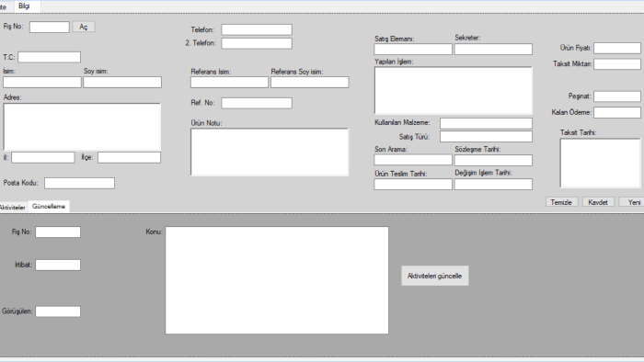Click the Ürün Notu text area
Viewport: 644px width, 362px height.
tap(270, 153)
